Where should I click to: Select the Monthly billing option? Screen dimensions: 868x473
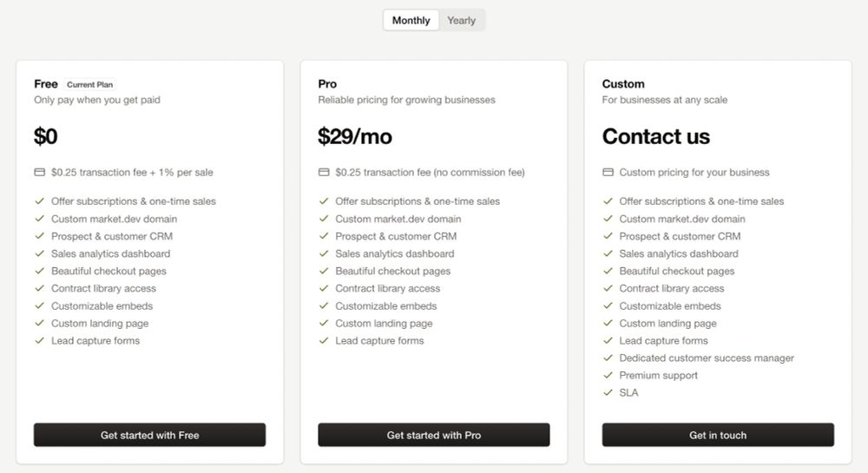coord(411,21)
